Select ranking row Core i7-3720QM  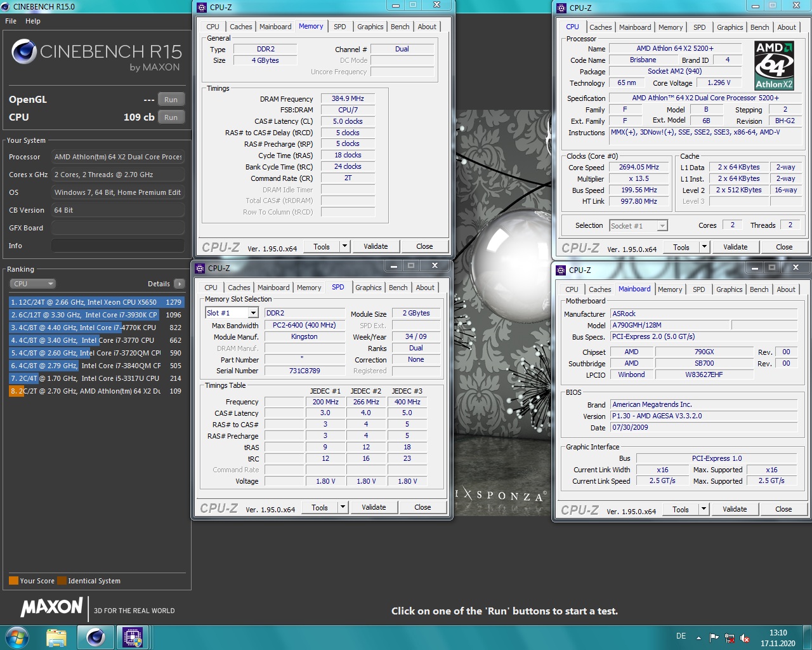point(96,353)
